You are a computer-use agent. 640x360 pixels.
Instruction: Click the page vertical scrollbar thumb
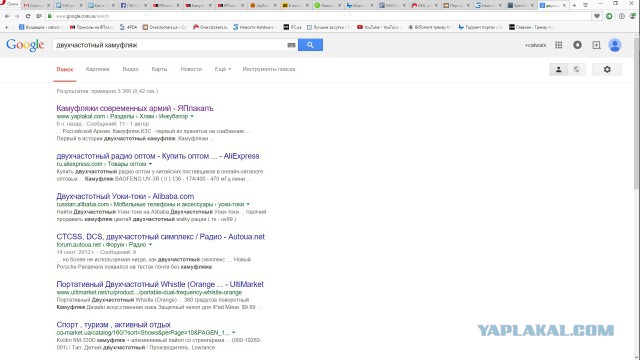click(x=637, y=113)
